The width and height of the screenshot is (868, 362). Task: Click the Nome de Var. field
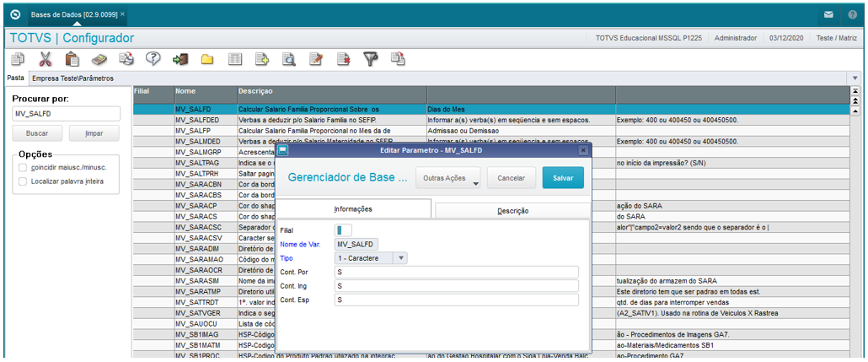coord(357,244)
